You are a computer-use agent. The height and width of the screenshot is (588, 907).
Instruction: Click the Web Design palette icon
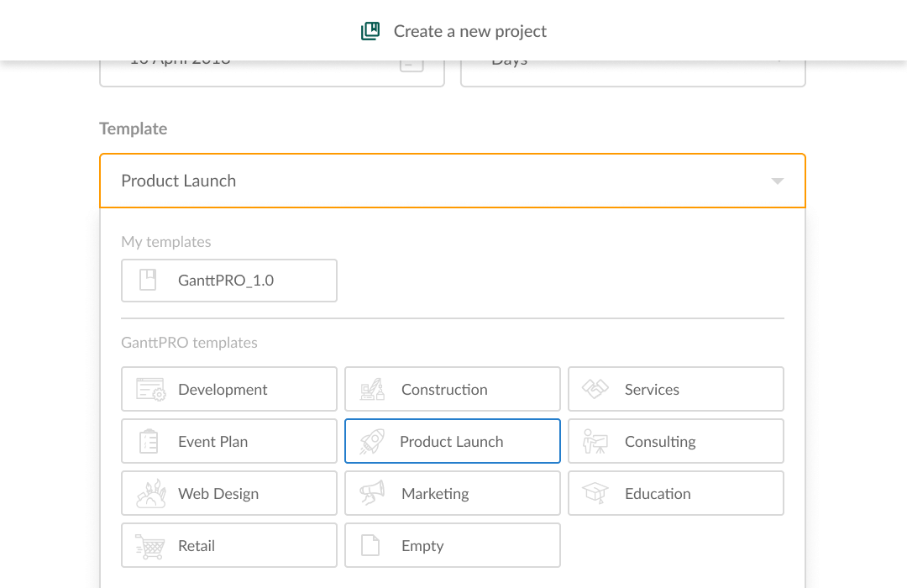tap(151, 494)
